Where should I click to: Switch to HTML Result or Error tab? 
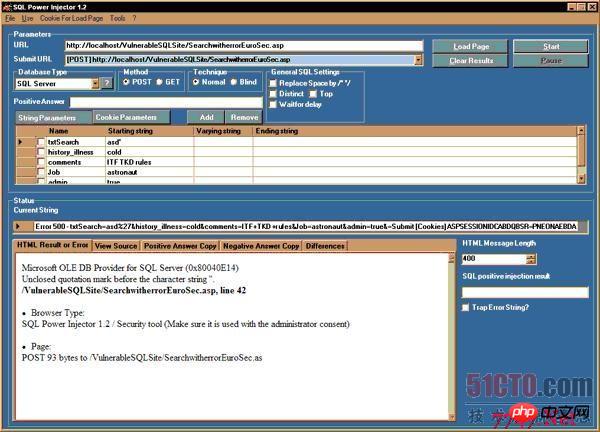(53, 245)
